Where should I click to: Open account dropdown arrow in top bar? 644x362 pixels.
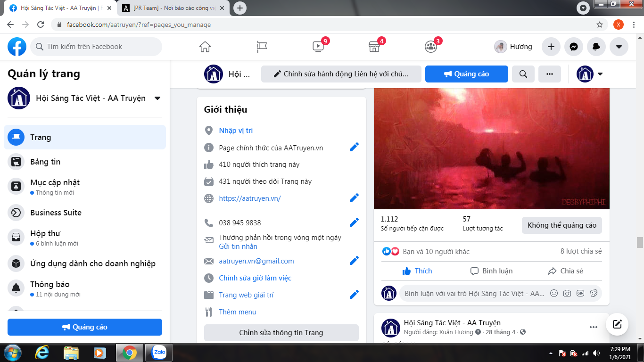coord(619,47)
